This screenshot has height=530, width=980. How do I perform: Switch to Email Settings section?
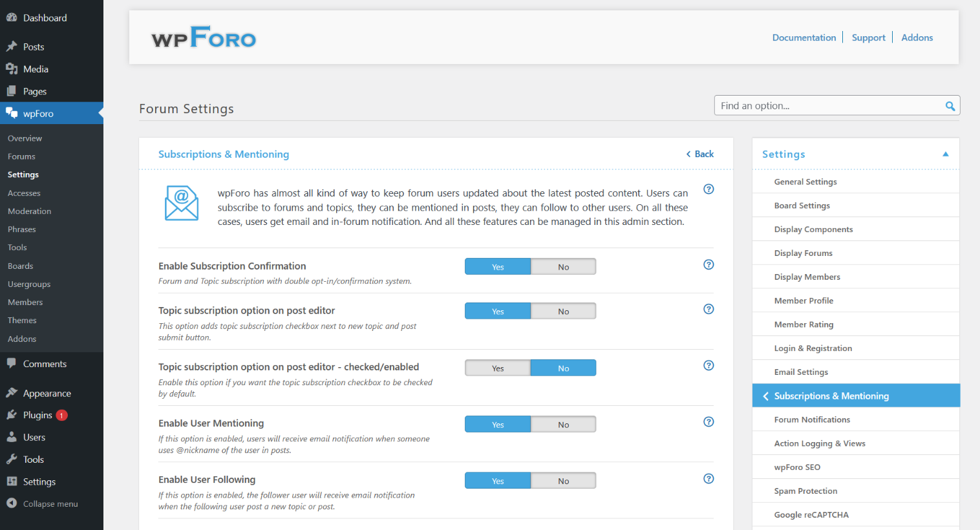[801, 372]
